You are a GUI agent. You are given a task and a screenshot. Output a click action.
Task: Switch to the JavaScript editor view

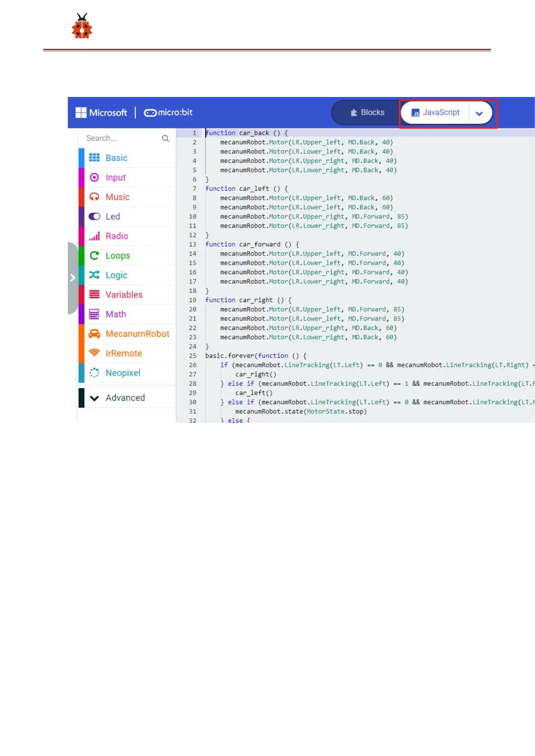pyautogui.click(x=435, y=113)
